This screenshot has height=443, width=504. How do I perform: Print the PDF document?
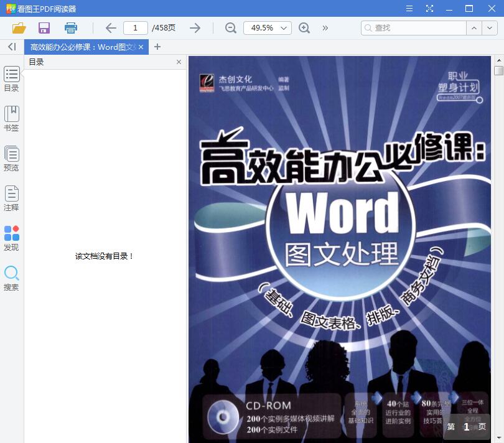71,28
